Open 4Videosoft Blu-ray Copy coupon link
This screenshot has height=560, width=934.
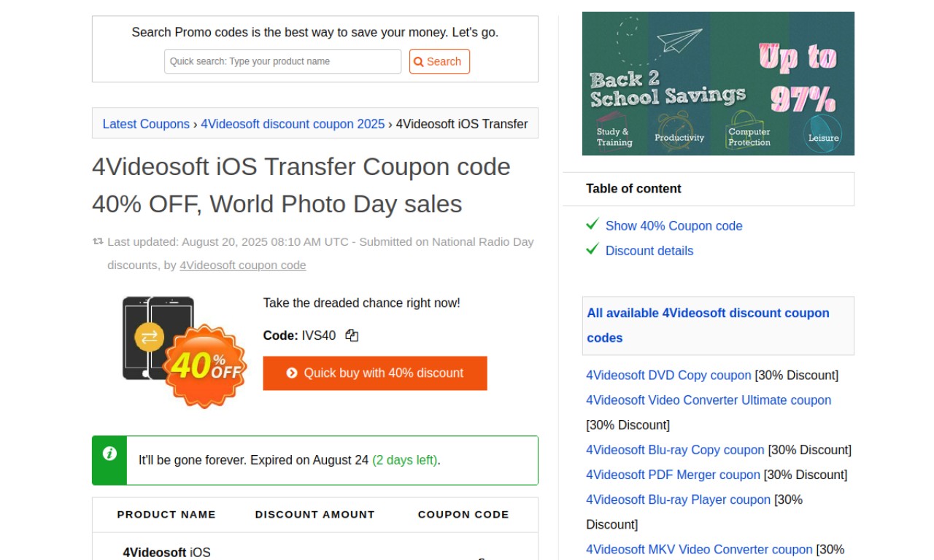pos(675,450)
